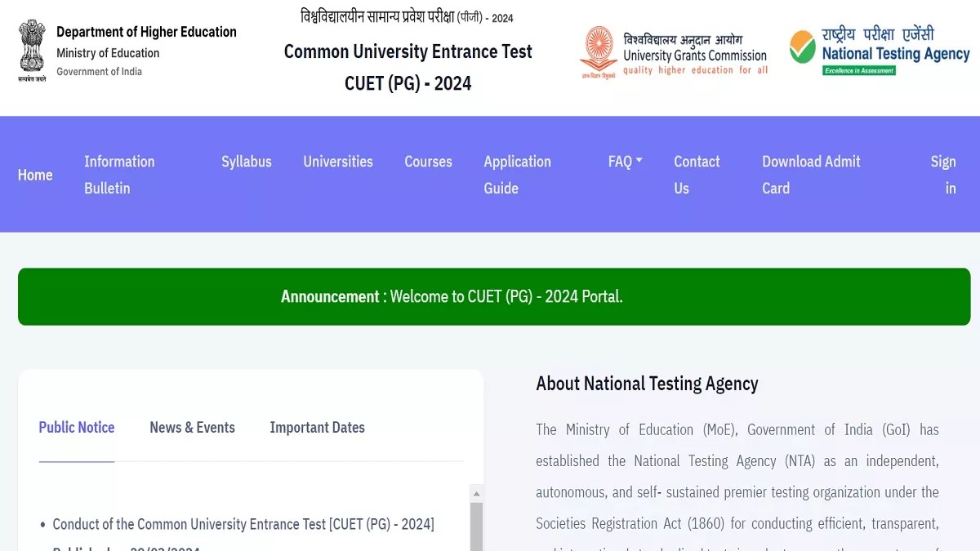Click the Government of India emblem logo
Viewport: 980px width, 551px height.
(33, 51)
